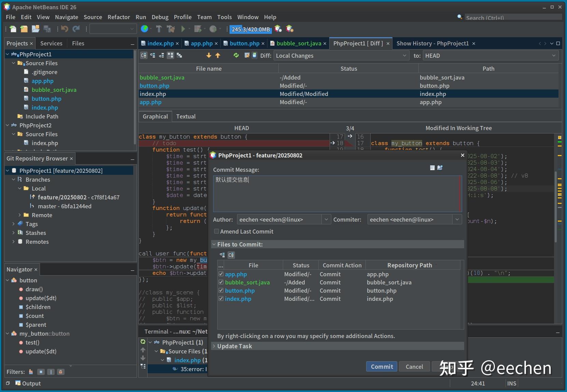This screenshot has height=392, width=567.
Task: Open the Commiter dropdown
Action: pos(457,219)
